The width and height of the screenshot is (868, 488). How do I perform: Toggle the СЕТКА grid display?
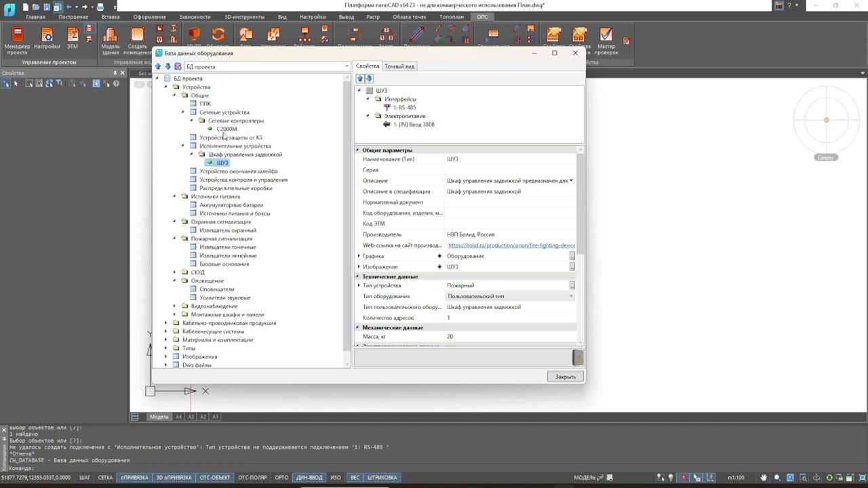point(105,478)
